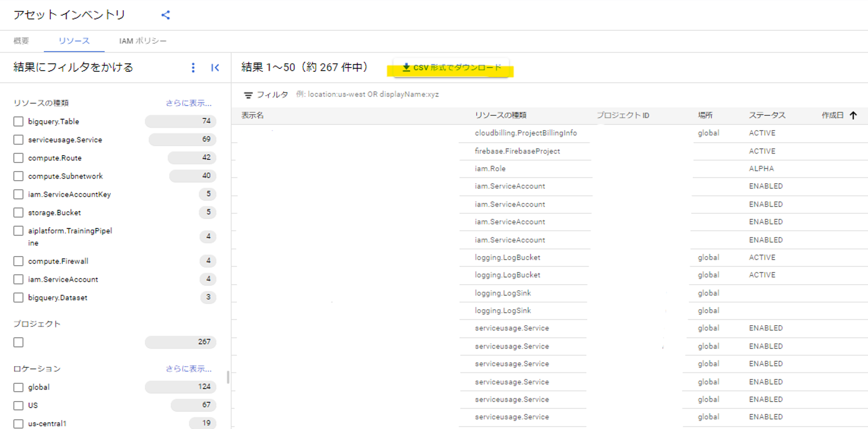Enable the storage.Bucket filter
The image size is (868, 429).
(x=17, y=212)
